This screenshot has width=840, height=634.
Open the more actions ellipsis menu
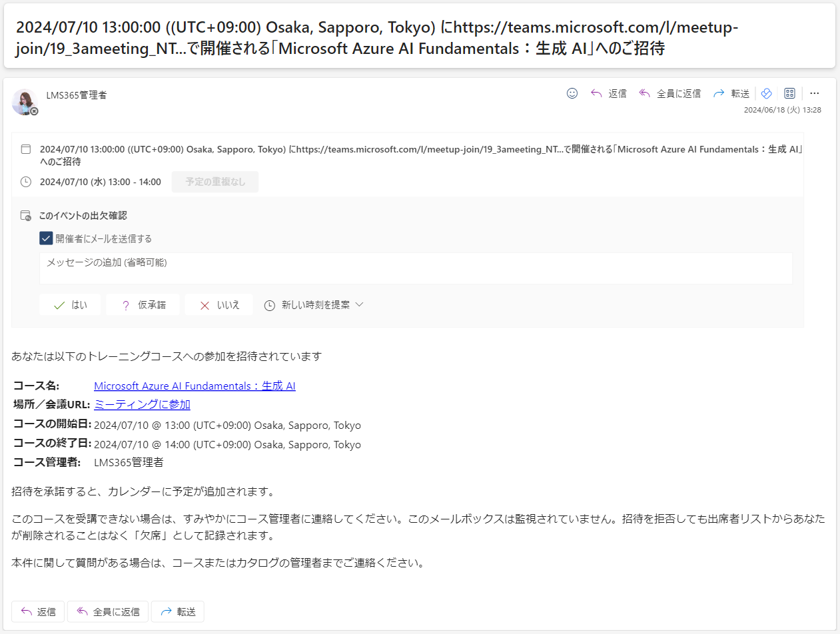tap(815, 94)
